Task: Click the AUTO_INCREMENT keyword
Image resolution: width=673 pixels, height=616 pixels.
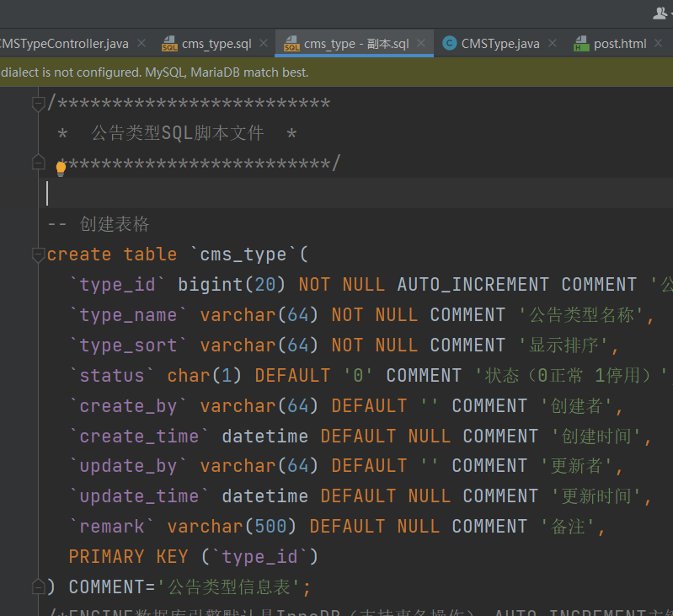Action: tap(473, 285)
